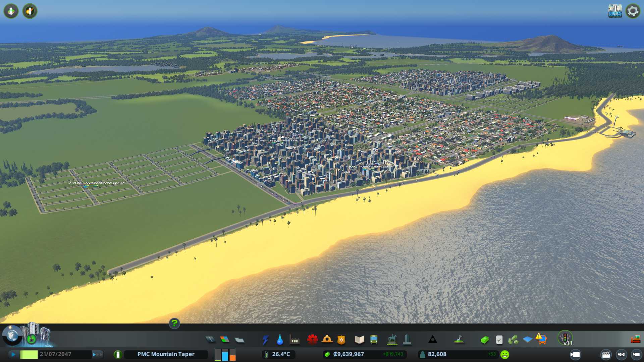The width and height of the screenshot is (644, 362).
Task: Open the Roads build menu
Action: click(210, 340)
